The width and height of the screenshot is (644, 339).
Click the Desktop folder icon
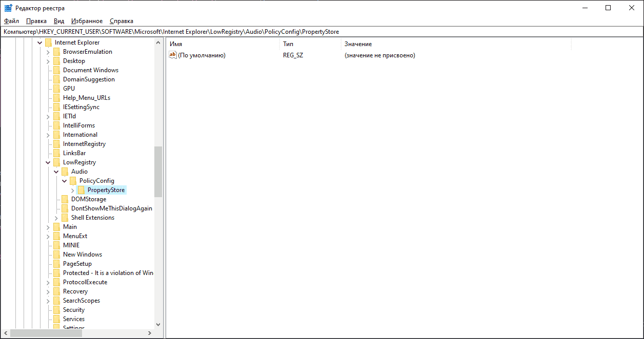[56, 61]
